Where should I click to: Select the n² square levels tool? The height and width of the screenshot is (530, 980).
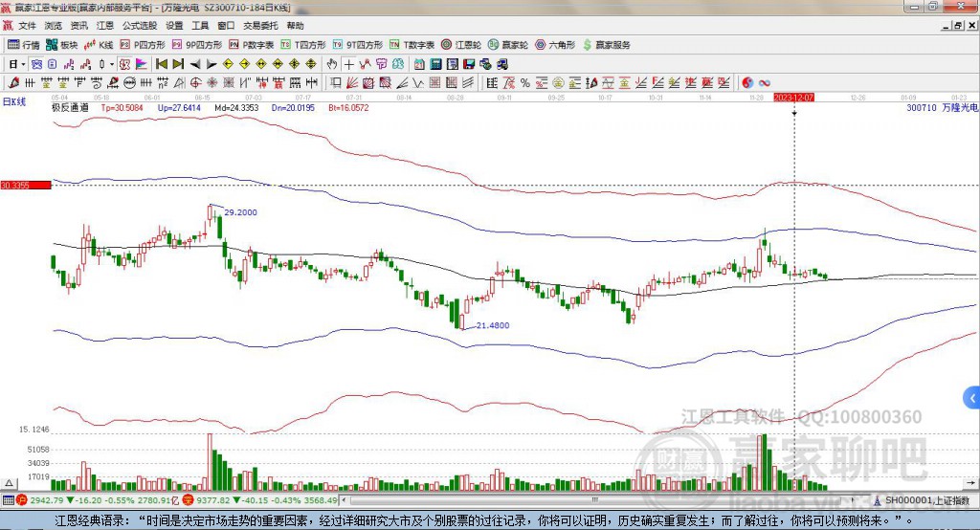pyautogui.click(x=163, y=82)
